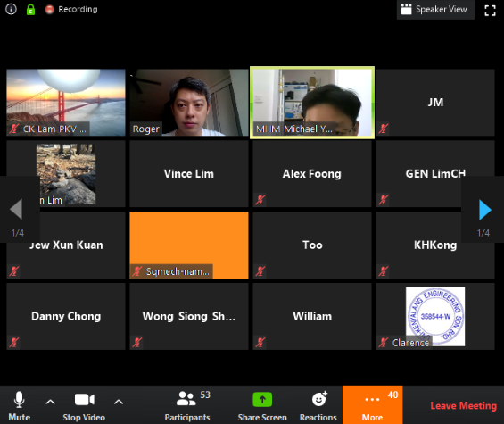Select the William participant tile
The image size is (504, 424).
click(312, 316)
